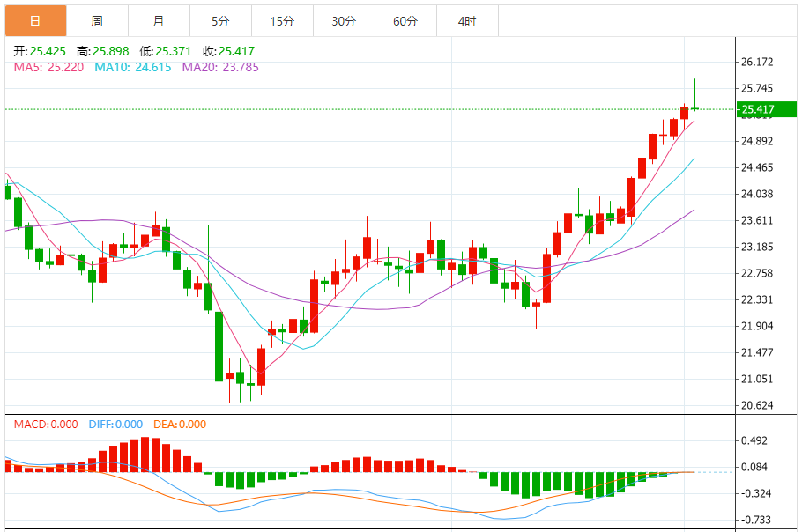Click the DEA:0.000 label
The width and height of the screenshot is (802, 532).
180,425
